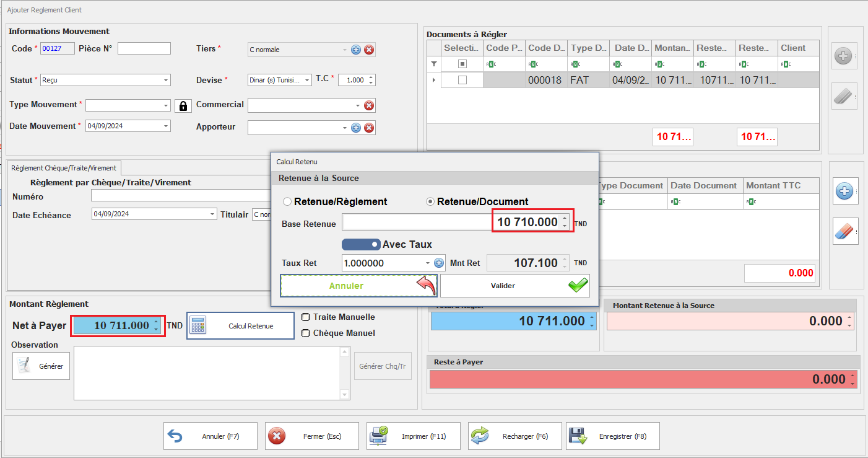The width and height of the screenshot is (868, 458).
Task: Open the Taux Ret dropdown 1.000000
Action: click(x=428, y=263)
